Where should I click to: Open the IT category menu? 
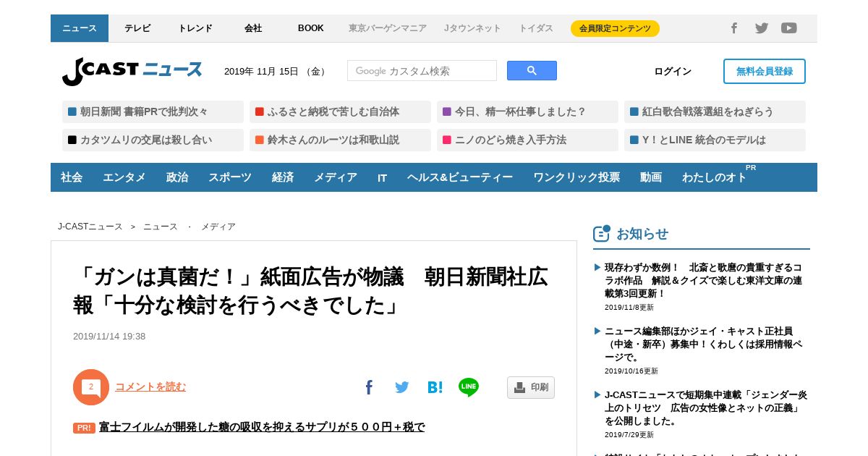coord(382,177)
